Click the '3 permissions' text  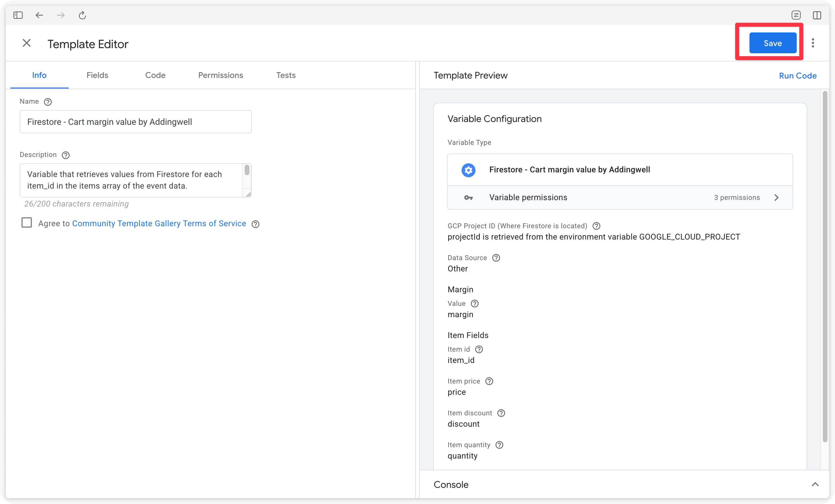[737, 198]
